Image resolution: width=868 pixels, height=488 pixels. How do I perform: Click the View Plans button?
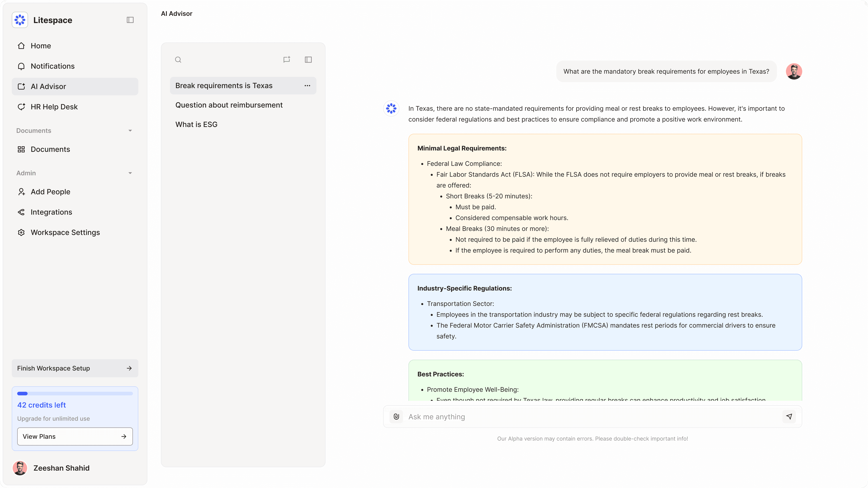75,436
